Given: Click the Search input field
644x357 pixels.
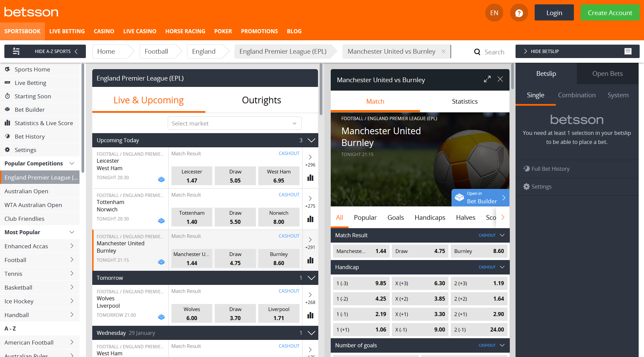Looking at the screenshot, I should (494, 52).
